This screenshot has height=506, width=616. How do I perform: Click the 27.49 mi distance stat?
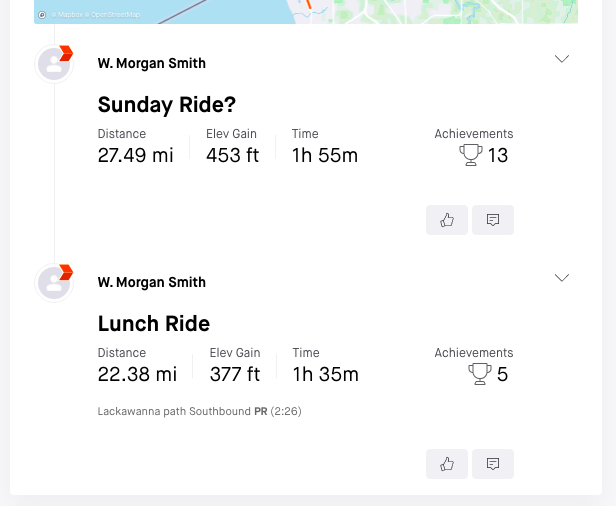136,155
